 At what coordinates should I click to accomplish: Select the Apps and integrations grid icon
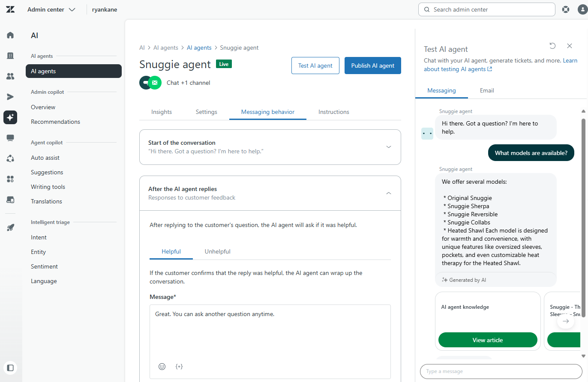coord(10,179)
